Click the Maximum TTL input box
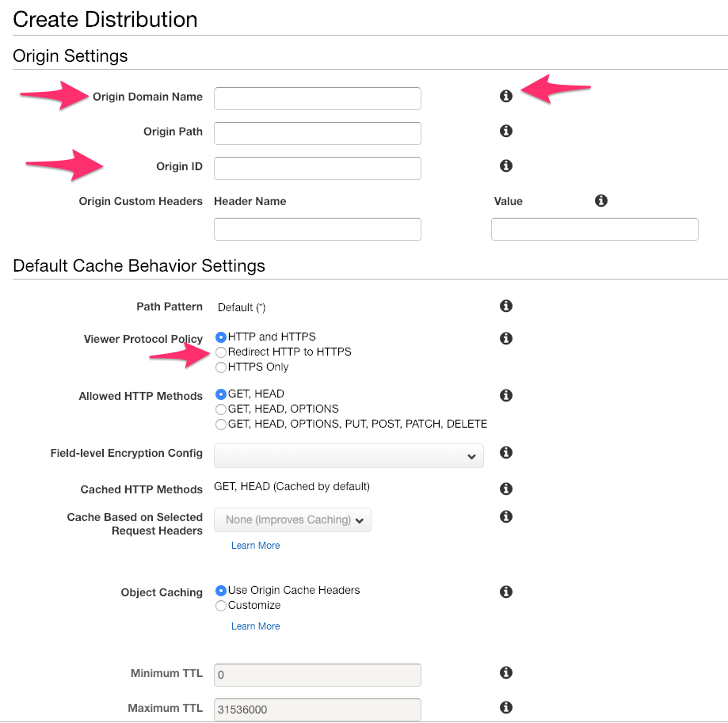 click(x=317, y=709)
